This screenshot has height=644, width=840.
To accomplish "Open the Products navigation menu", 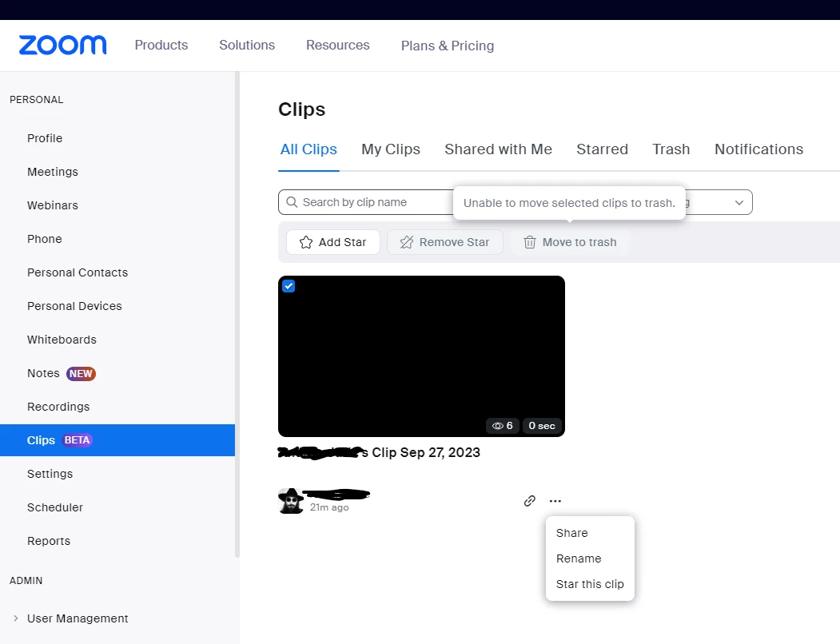I will [161, 45].
